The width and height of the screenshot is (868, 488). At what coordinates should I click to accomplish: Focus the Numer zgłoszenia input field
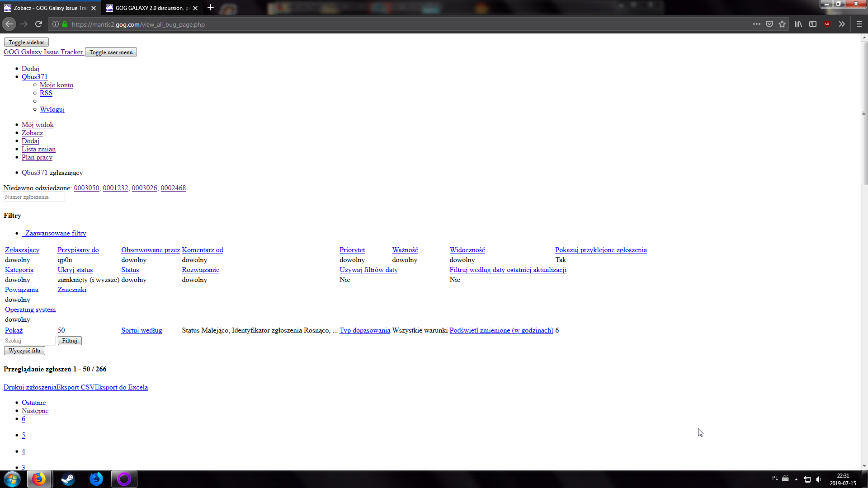(x=34, y=197)
